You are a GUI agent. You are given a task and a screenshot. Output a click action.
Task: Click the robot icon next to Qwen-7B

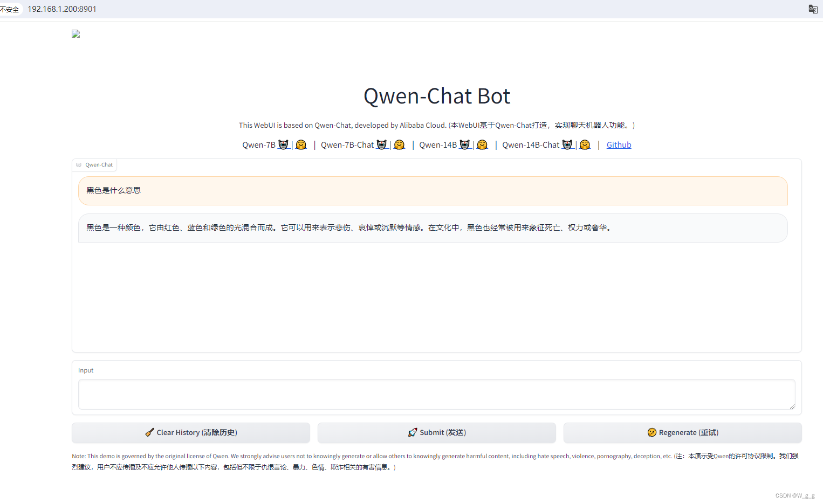pos(283,144)
